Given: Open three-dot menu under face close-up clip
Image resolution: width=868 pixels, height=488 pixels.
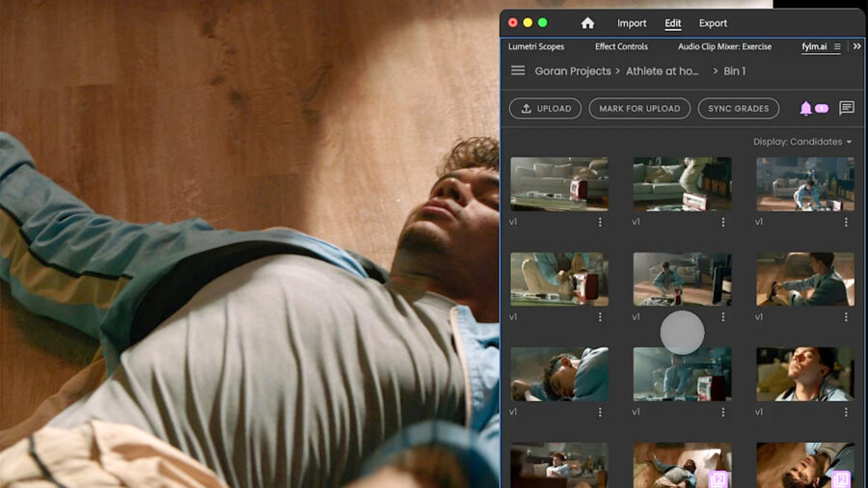Looking at the screenshot, I should coord(846,412).
